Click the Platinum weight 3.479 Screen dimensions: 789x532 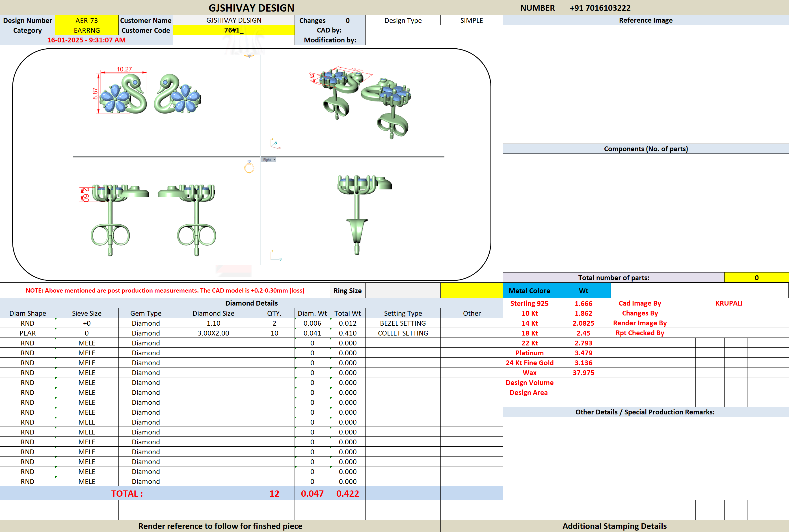(x=583, y=353)
